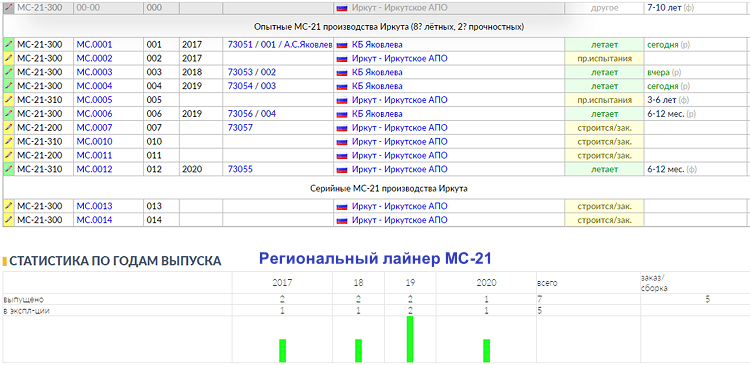The image size is (750, 365).
Task: Click the edit pencil icon in MC.0002 row
Action: [x=8, y=59]
